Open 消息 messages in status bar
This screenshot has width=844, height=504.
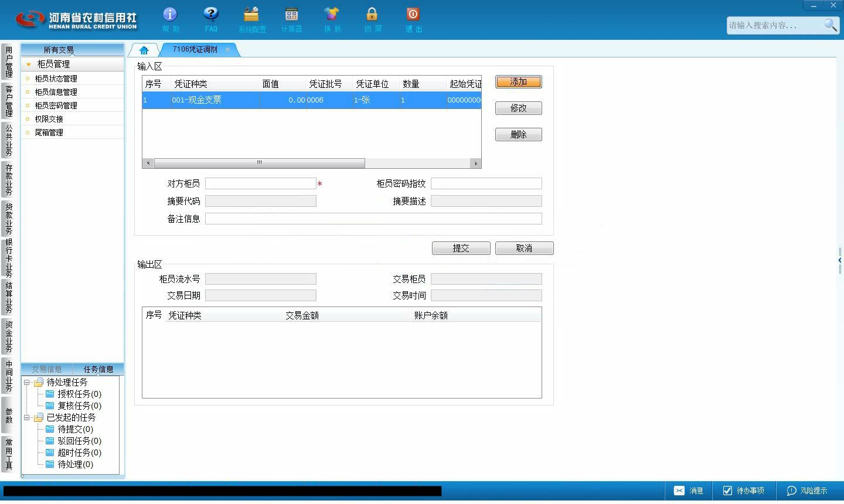(x=688, y=491)
